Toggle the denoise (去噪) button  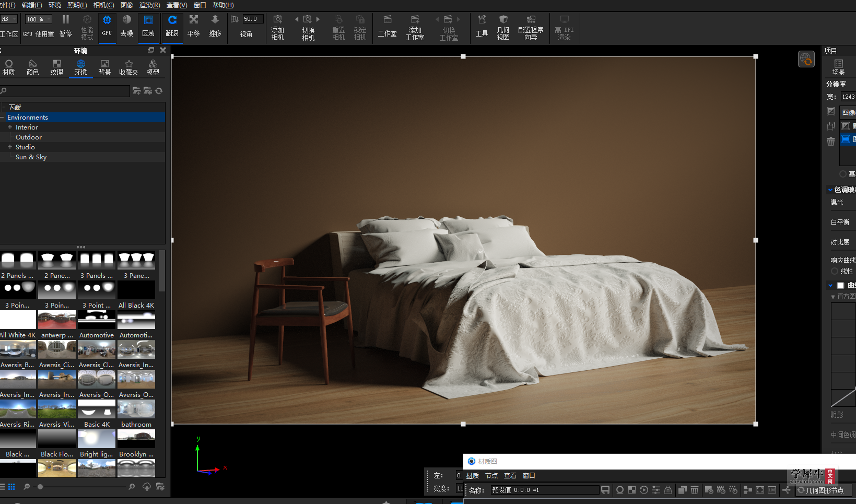[x=127, y=26]
